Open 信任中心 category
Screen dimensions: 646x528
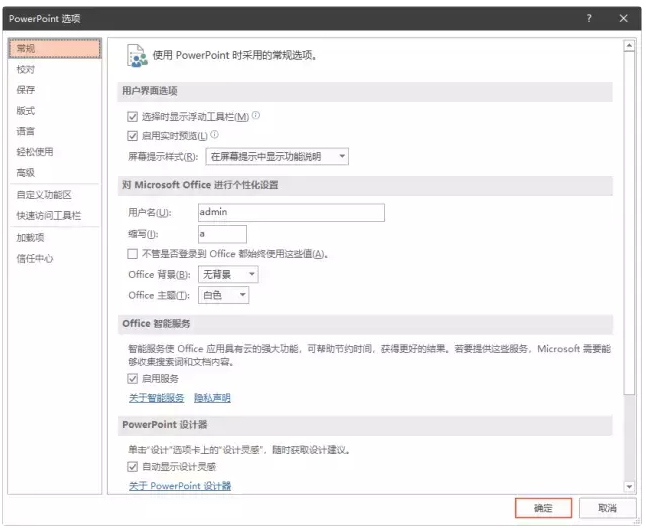(x=54, y=258)
